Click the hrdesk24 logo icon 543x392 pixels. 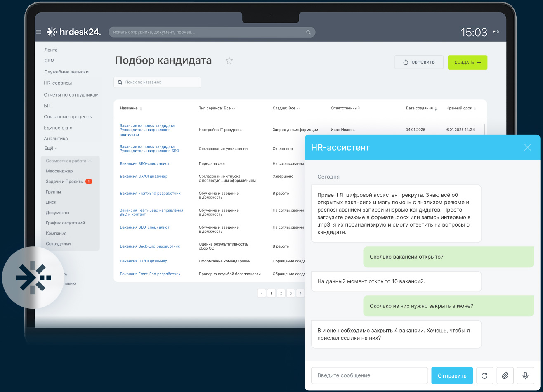pyautogui.click(x=53, y=31)
